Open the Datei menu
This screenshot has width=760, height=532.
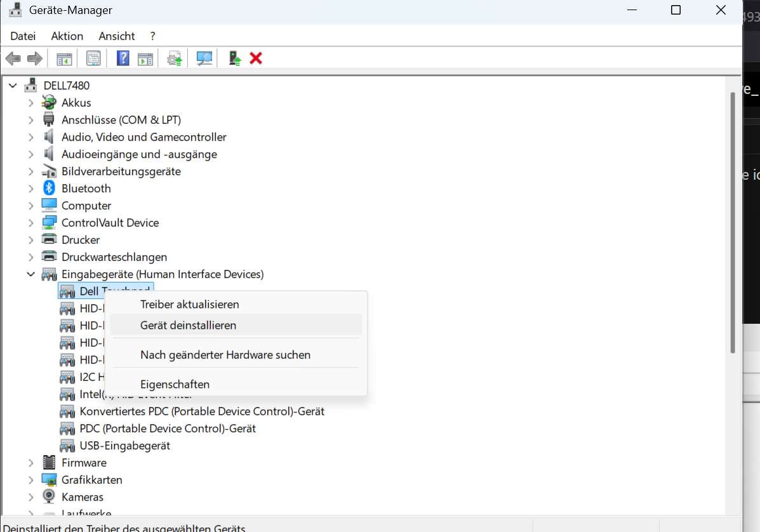23,36
